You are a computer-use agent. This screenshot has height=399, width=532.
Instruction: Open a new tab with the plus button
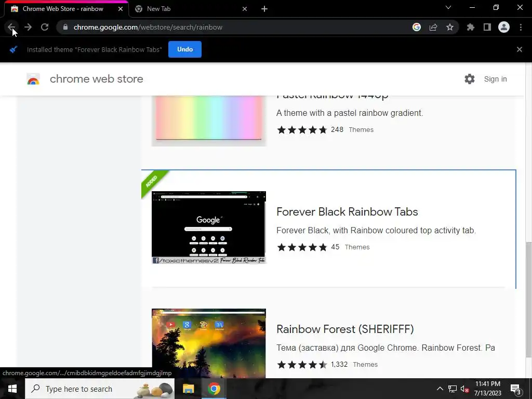click(x=264, y=9)
